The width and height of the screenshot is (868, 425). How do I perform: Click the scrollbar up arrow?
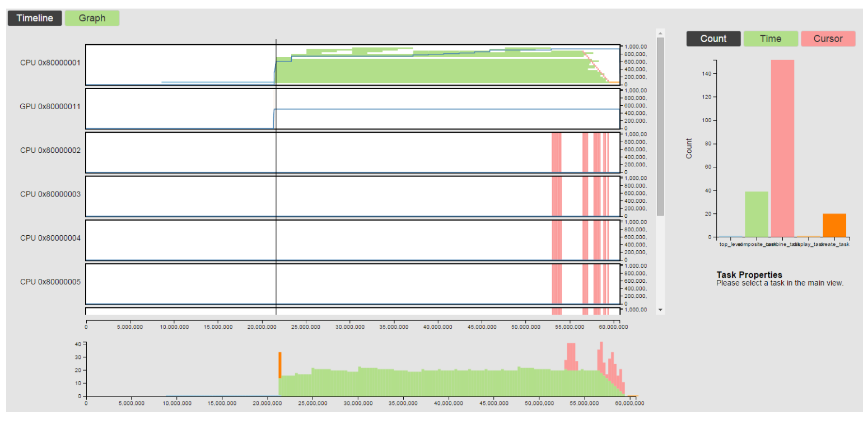[x=660, y=32]
